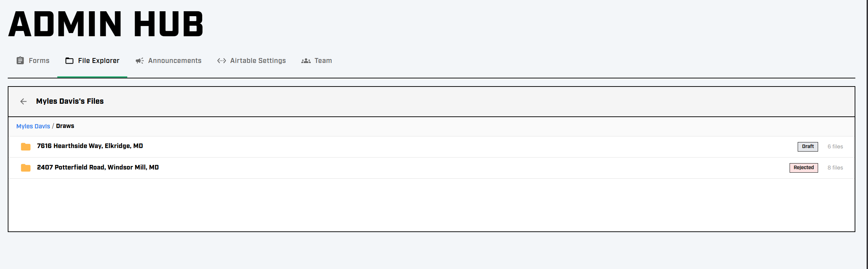Click the Myles Davis breadcrumb link
Screen dimensions: 868x269
pos(33,126)
